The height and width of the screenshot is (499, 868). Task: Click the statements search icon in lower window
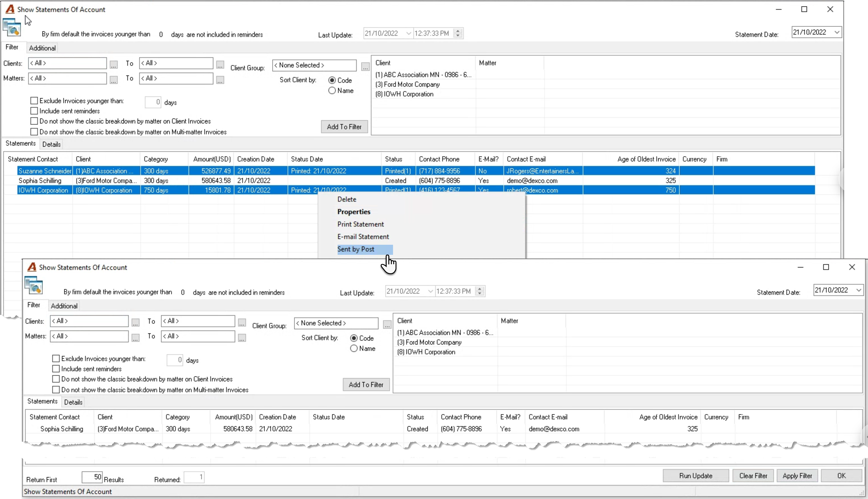coord(34,286)
